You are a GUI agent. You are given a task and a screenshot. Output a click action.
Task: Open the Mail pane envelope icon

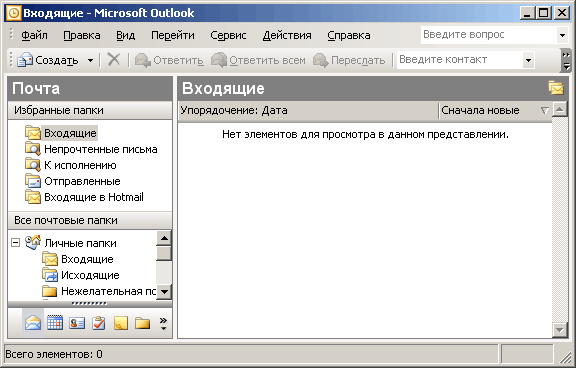[x=33, y=323]
